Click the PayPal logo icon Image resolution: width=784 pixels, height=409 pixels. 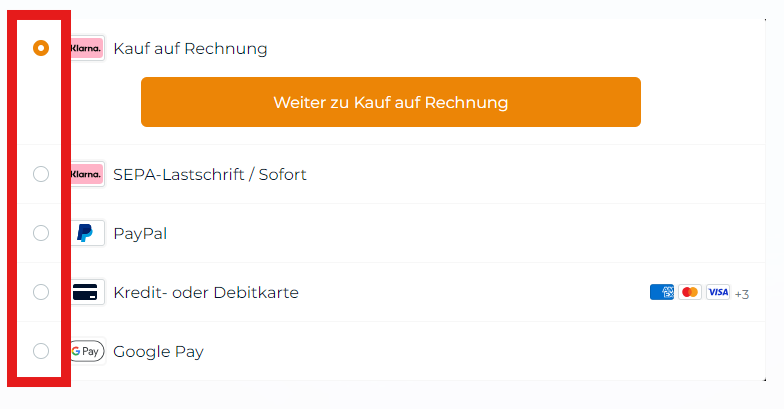[x=86, y=233]
